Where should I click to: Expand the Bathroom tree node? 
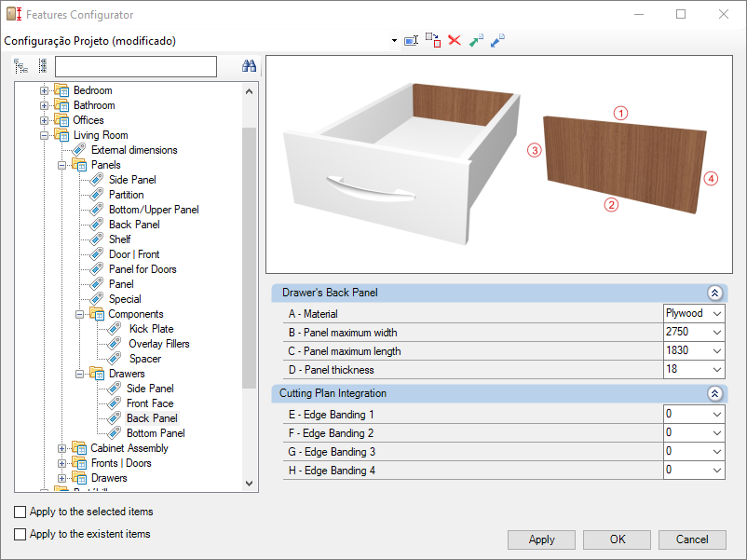tap(44, 105)
